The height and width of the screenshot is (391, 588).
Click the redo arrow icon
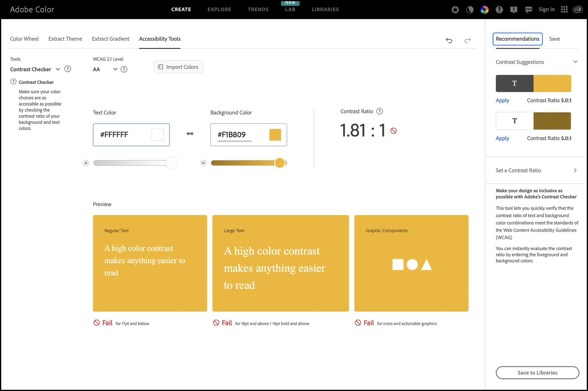[467, 40]
